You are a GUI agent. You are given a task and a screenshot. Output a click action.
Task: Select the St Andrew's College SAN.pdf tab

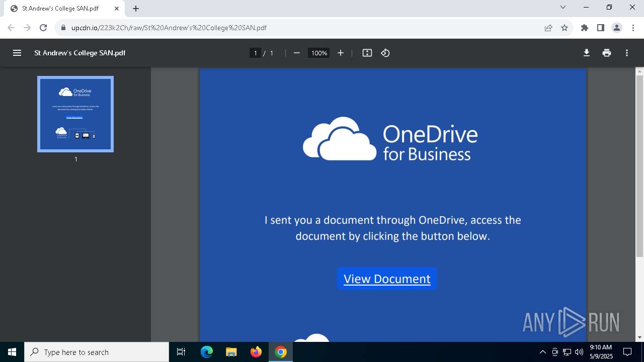tap(64, 9)
